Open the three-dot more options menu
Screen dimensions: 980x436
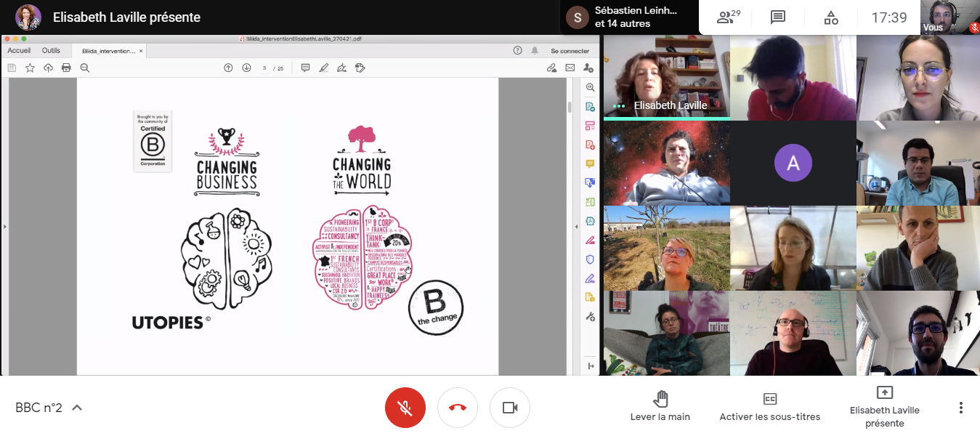tap(960, 408)
